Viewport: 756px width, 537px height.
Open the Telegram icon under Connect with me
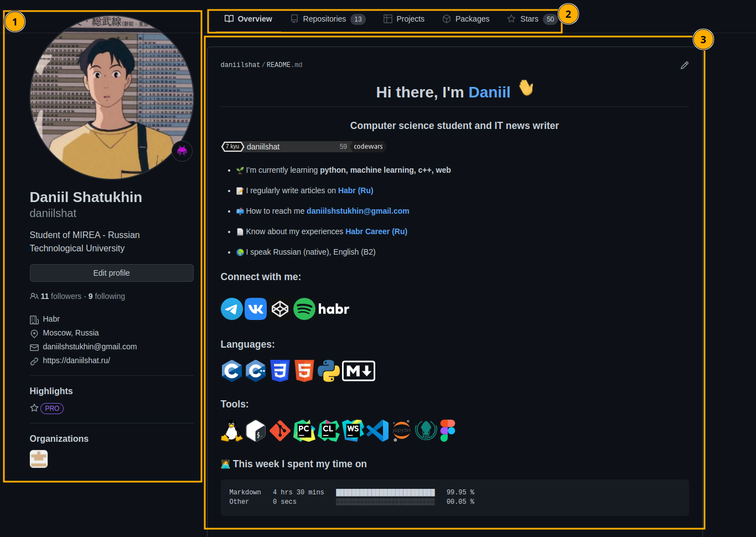click(231, 309)
